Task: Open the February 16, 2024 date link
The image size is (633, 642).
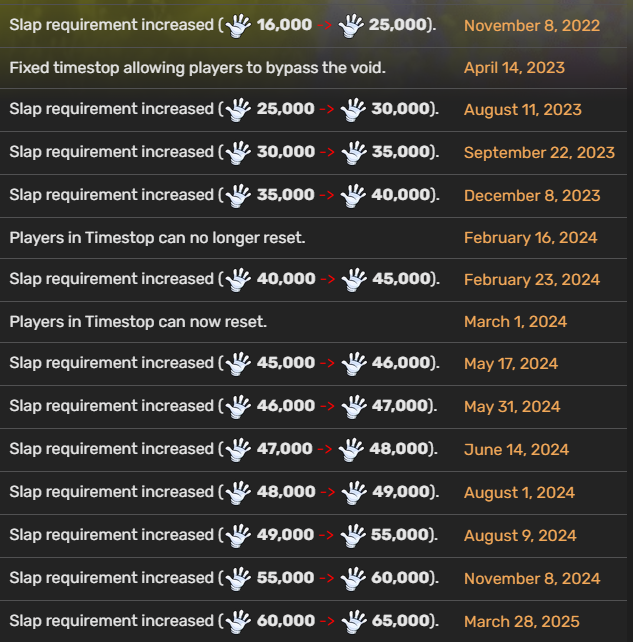Action: click(531, 238)
